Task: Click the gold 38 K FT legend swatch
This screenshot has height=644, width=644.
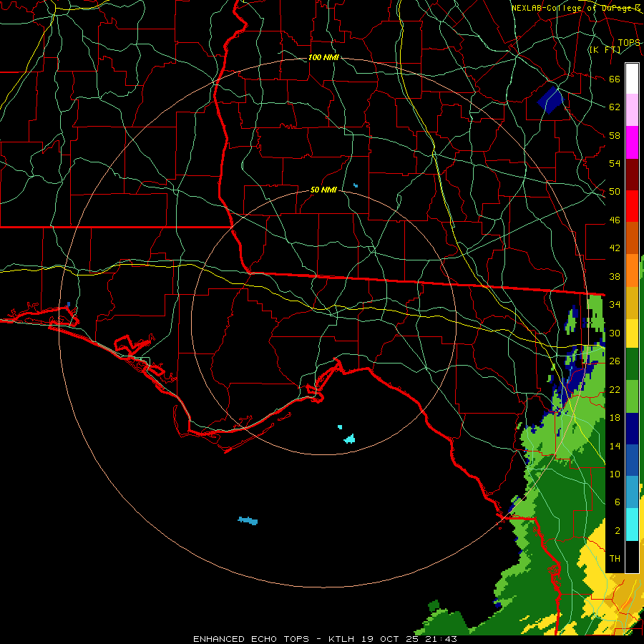Action: pos(632,303)
